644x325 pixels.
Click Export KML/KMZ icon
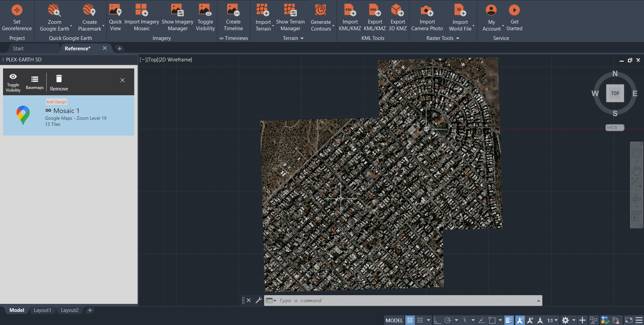pos(375,10)
